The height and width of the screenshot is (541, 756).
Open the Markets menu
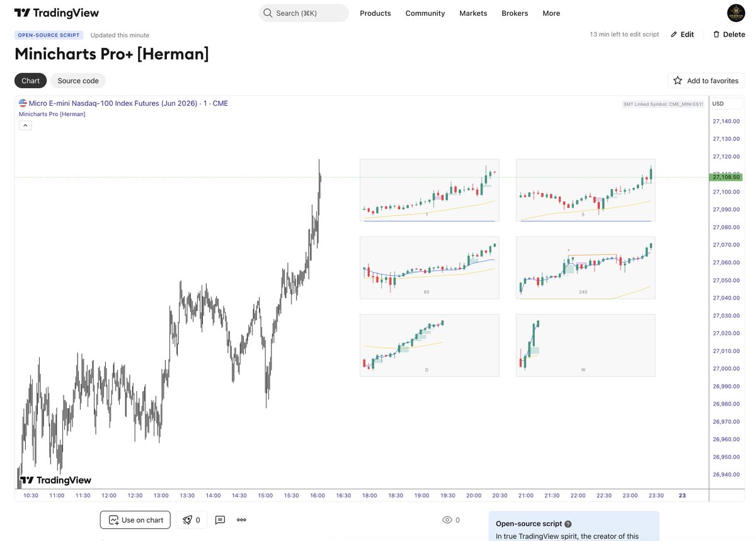click(x=473, y=13)
